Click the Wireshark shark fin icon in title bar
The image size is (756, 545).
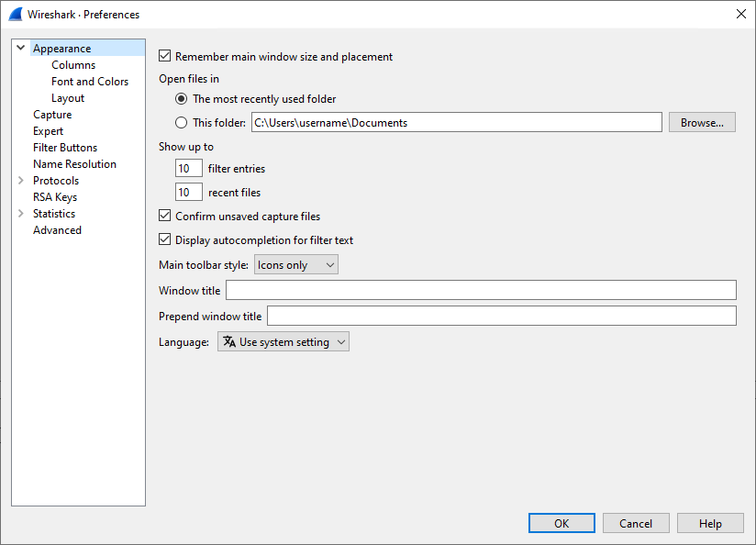tap(15, 14)
